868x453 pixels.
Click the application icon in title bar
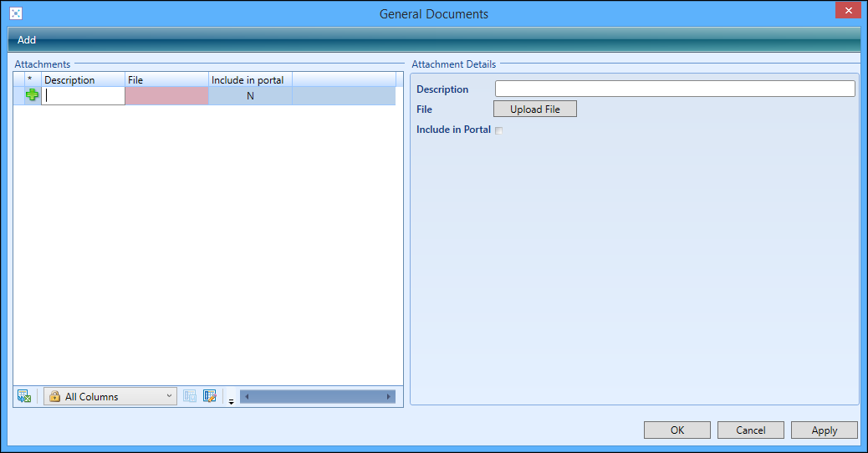(16, 13)
